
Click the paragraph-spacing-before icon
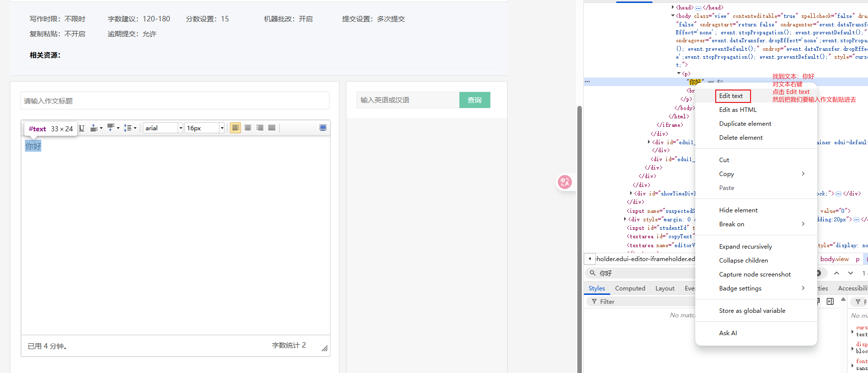[x=94, y=128]
